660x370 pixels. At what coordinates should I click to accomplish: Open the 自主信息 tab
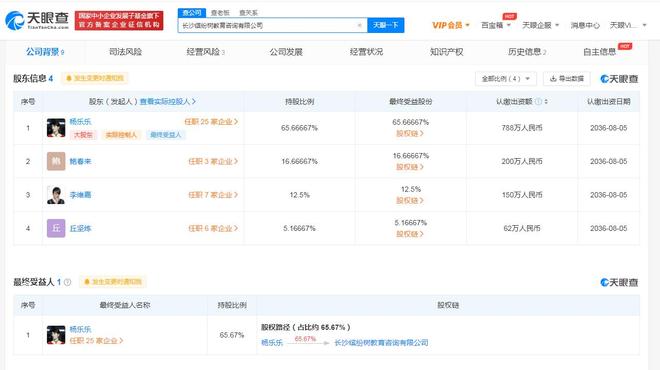click(599, 52)
